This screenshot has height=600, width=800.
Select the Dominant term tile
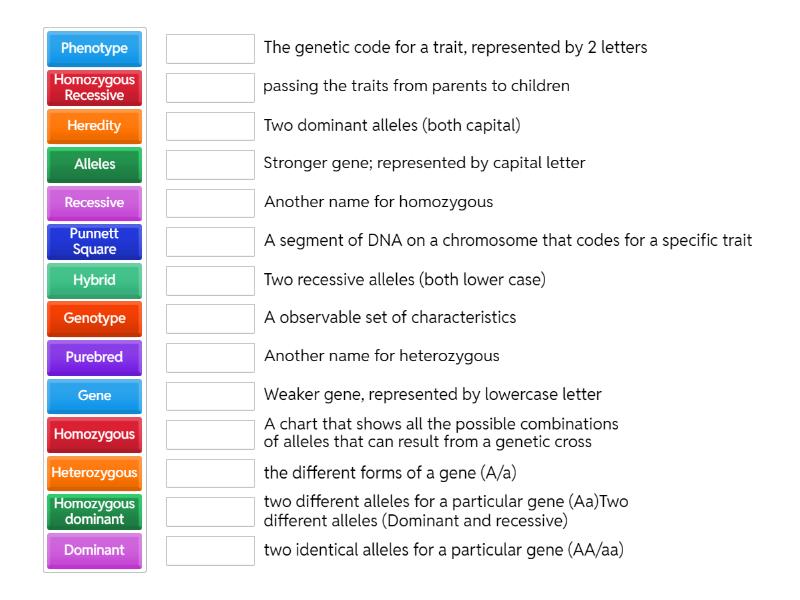pyautogui.click(x=94, y=549)
